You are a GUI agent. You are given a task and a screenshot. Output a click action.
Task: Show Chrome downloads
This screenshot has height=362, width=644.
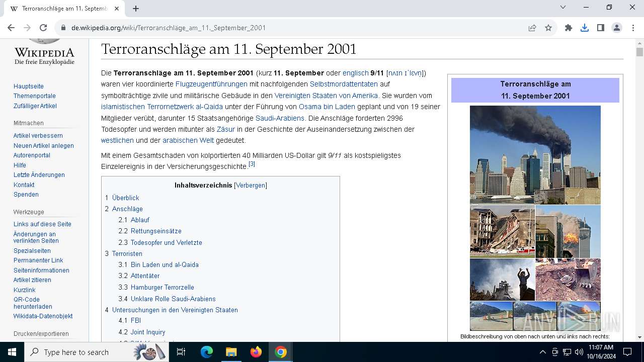point(585,28)
